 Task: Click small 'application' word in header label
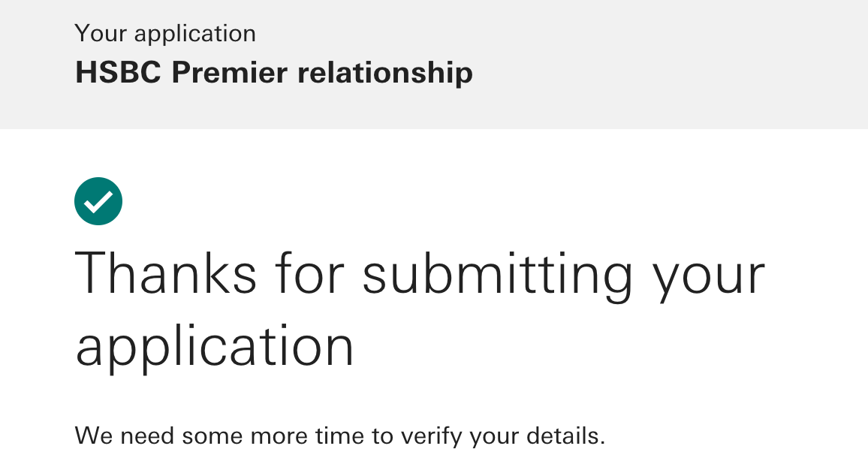[x=195, y=35]
